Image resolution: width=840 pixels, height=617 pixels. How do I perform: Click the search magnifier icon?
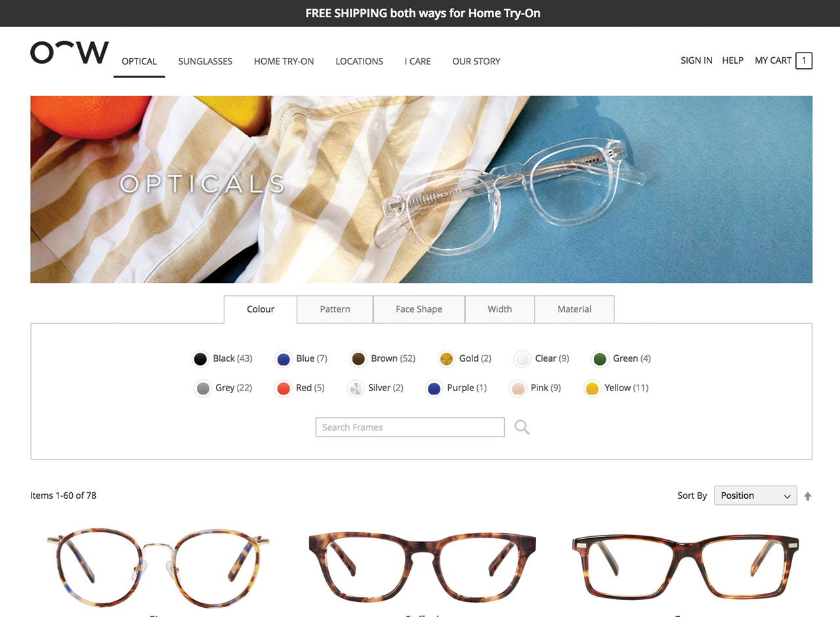tap(522, 427)
